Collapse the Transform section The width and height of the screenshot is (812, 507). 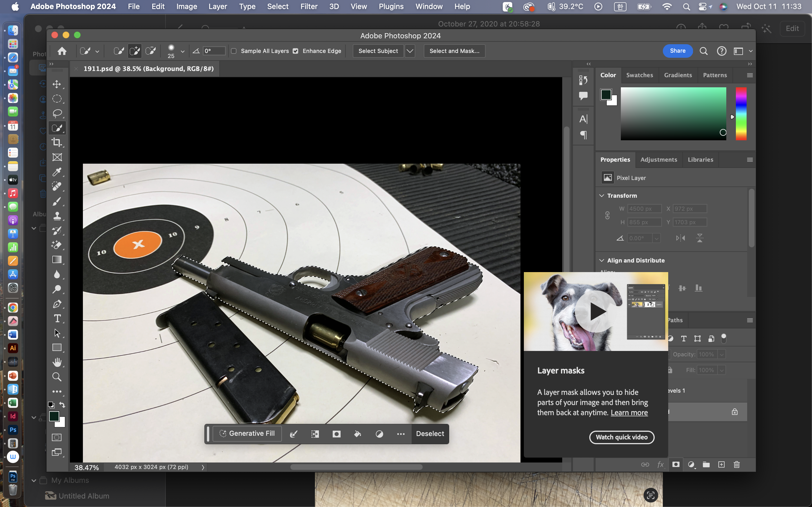click(602, 195)
